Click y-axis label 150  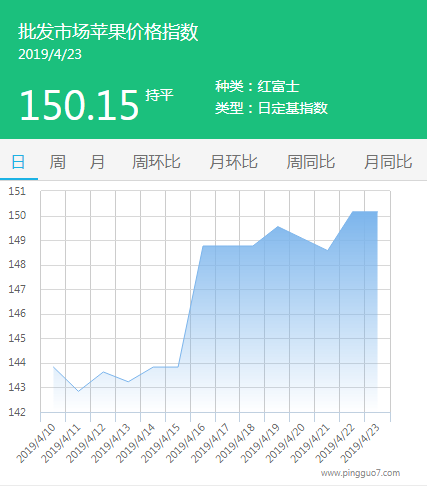pos(17,216)
